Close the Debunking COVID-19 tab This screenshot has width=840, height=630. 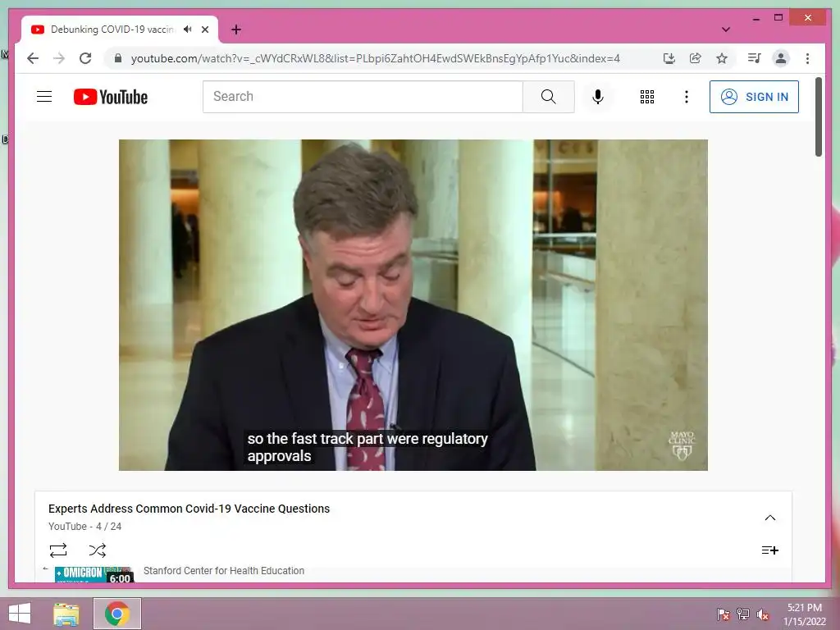204,30
